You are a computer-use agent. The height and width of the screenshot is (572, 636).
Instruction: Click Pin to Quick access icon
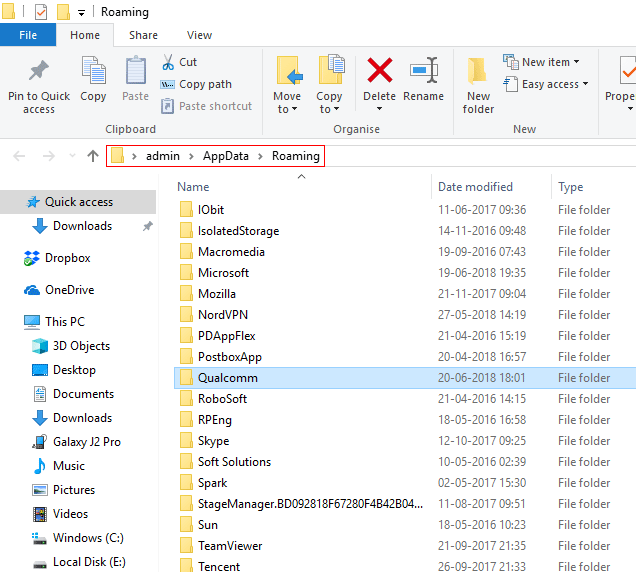[39, 71]
